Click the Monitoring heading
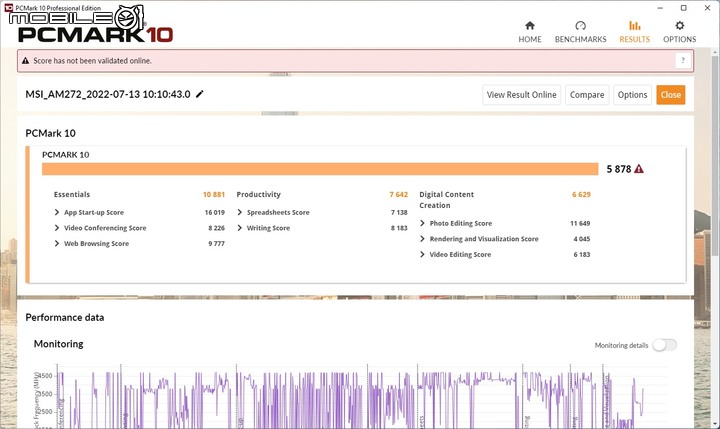The width and height of the screenshot is (720, 429). pyautogui.click(x=59, y=344)
